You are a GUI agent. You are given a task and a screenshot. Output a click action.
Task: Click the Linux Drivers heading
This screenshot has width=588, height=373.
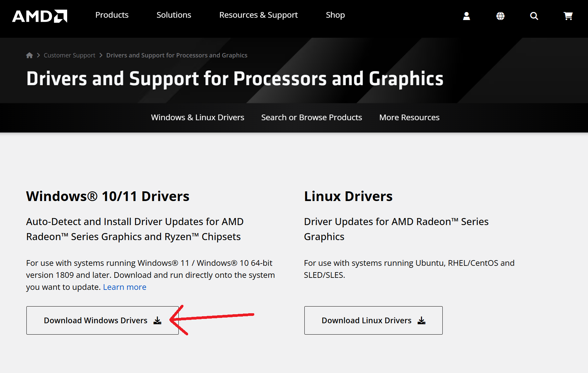[x=348, y=196]
